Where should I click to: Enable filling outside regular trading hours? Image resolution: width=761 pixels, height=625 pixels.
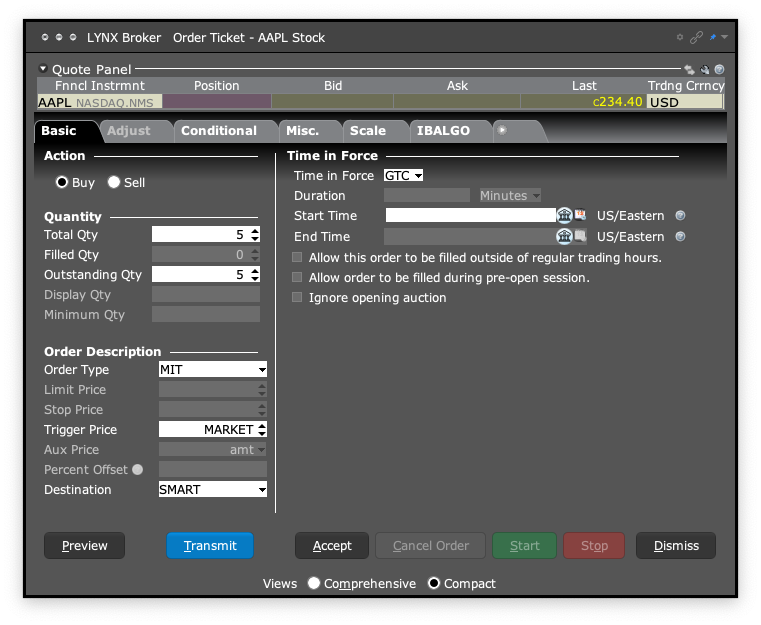pyautogui.click(x=297, y=257)
